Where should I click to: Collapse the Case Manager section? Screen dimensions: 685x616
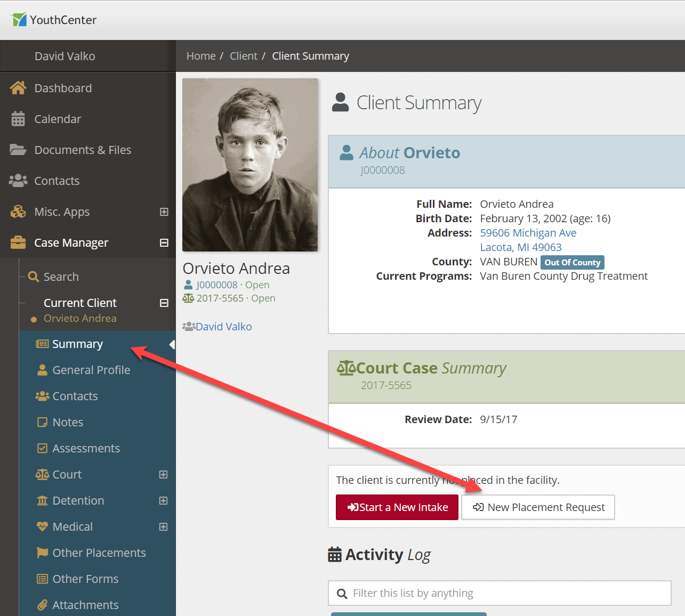pyautogui.click(x=164, y=242)
